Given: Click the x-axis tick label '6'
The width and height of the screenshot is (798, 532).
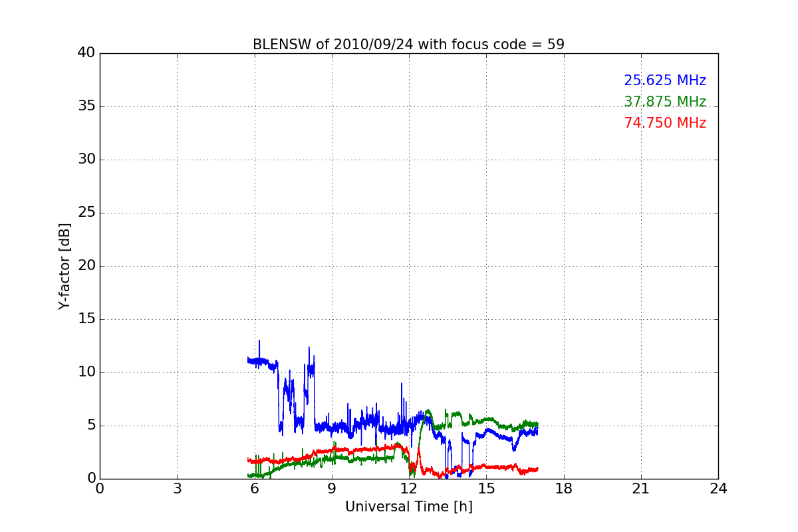Looking at the screenshot, I should point(254,489).
